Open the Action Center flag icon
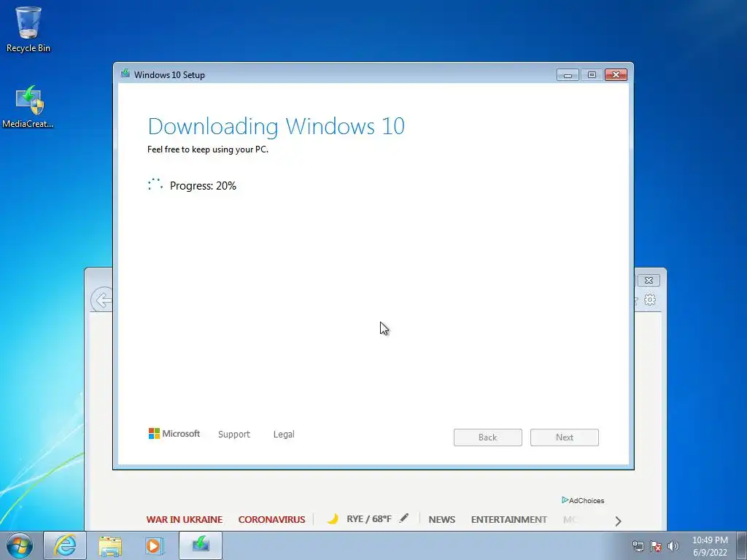The width and height of the screenshot is (747, 560). click(x=656, y=546)
